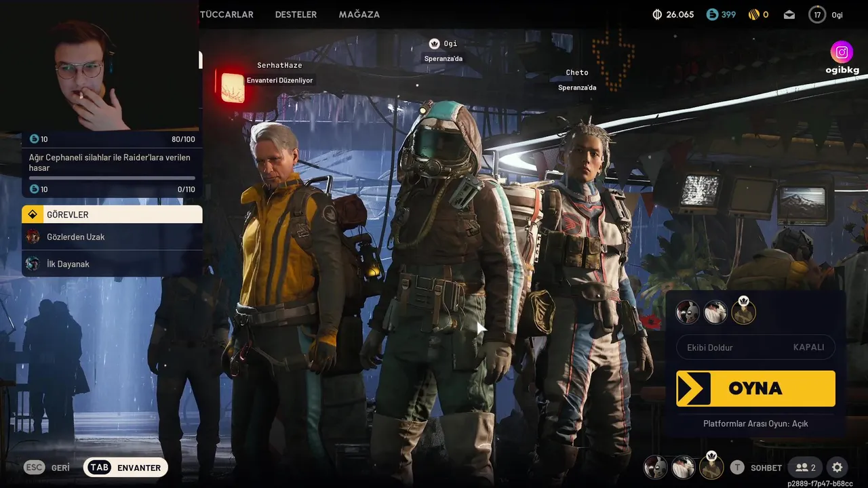This screenshot has width=868, height=488.
Task: Toggle Ekibi Doldur KAPALI setting
Action: point(755,347)
